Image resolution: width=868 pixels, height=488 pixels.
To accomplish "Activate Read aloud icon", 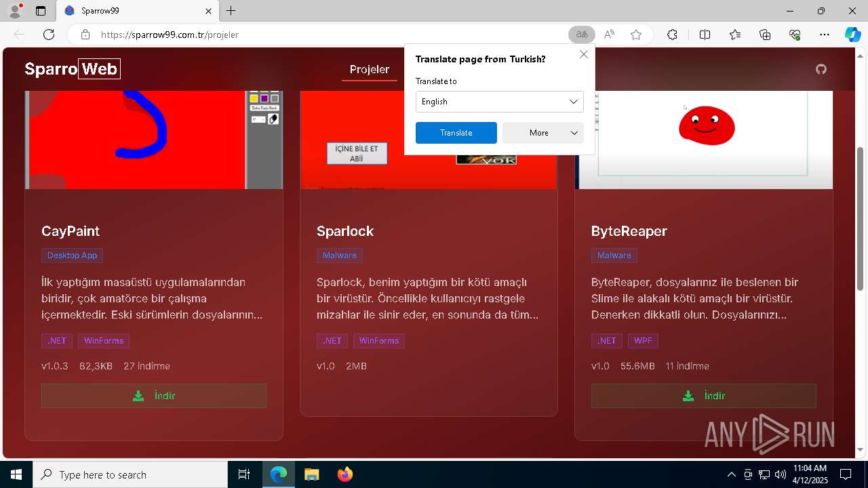I will [609, 35].
